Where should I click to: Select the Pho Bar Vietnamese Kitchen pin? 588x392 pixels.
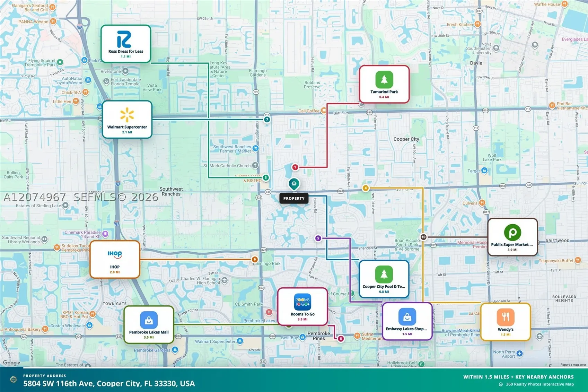click(x=552, y=105)
